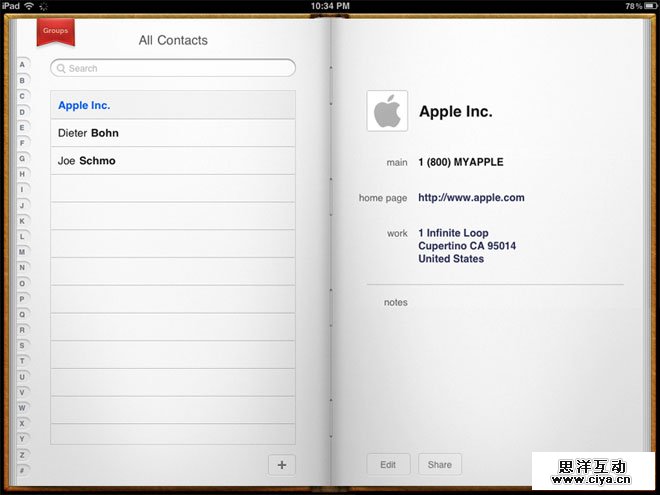Select the Dieter Bohn contact row
Image resolution: width=660 pixels, height=495 pixels.
pyautogui.click(x=173, y=133)
